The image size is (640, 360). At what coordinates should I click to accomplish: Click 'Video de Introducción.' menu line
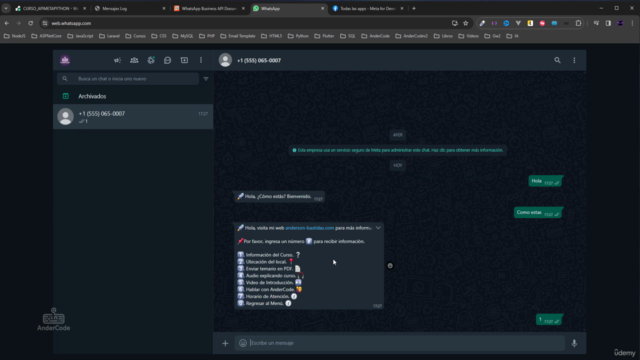[x=270, y=282]
